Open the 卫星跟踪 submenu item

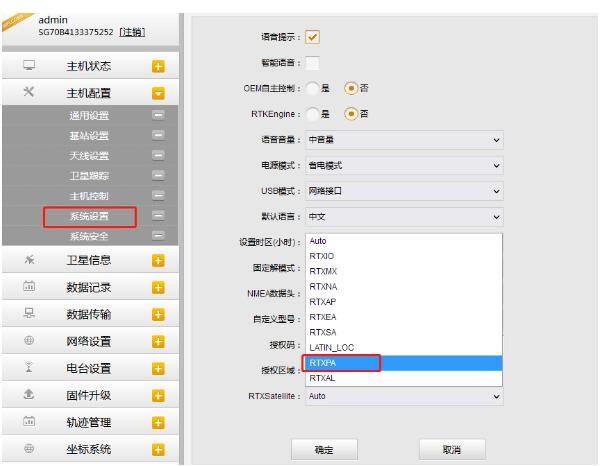[x=89, y=176]
